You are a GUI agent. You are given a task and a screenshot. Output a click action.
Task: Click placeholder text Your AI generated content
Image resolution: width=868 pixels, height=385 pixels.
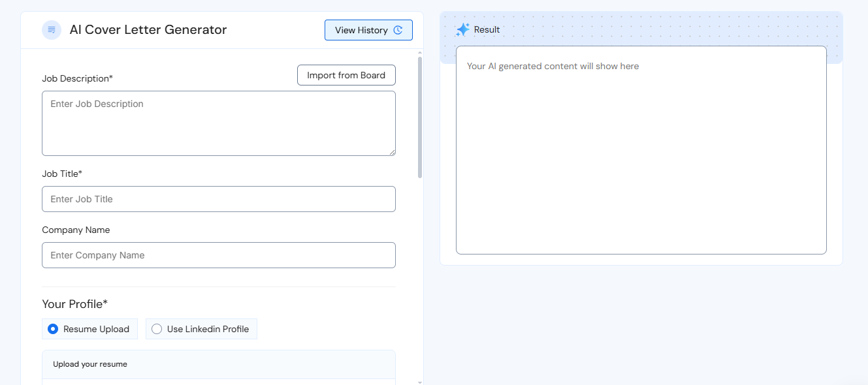[553, 66]
